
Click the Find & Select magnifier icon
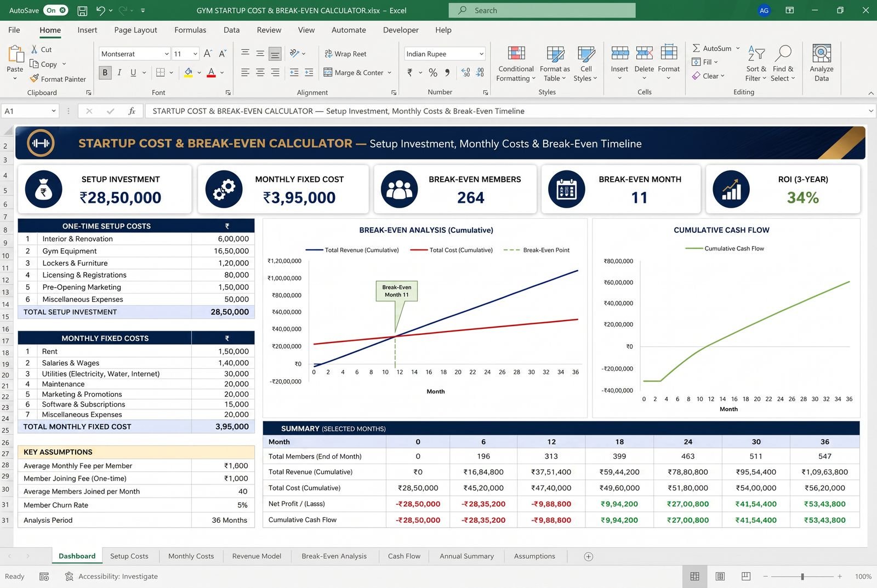click(x=783, y=53)
